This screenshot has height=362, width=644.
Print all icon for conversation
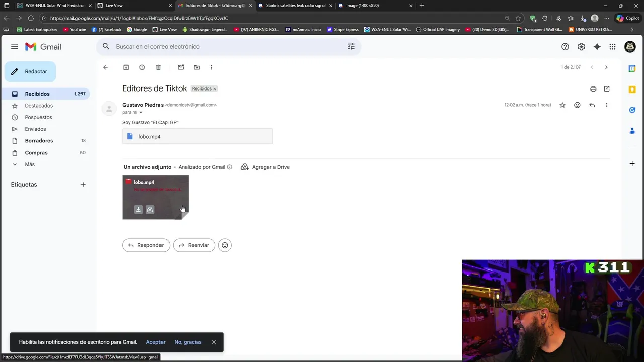(x=593, y=89)
